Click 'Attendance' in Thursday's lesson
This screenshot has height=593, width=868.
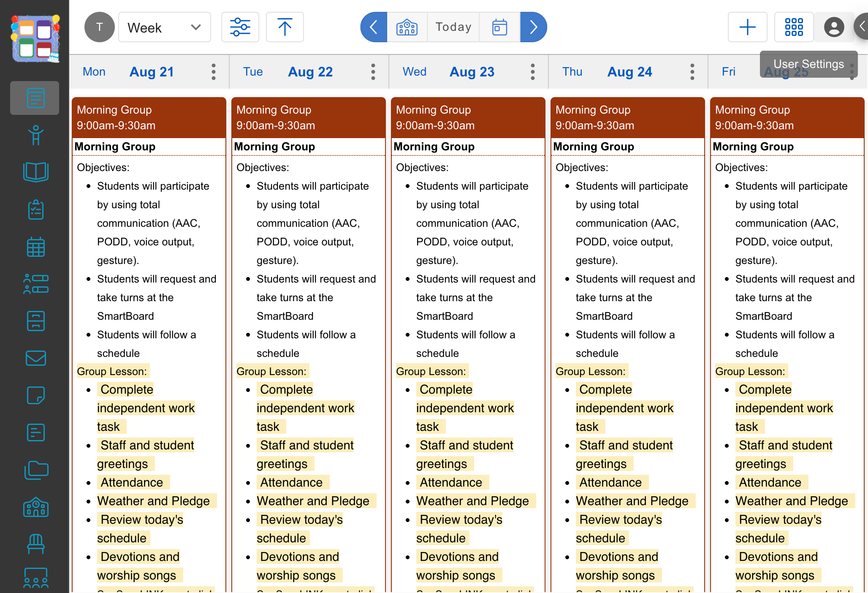point(610,482)
